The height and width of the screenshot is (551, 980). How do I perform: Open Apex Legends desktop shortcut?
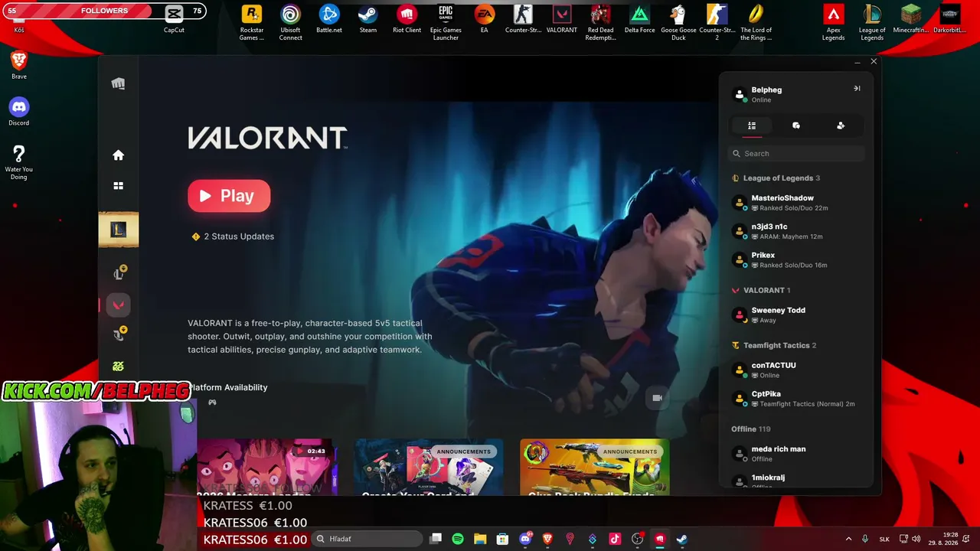(833, 23)
